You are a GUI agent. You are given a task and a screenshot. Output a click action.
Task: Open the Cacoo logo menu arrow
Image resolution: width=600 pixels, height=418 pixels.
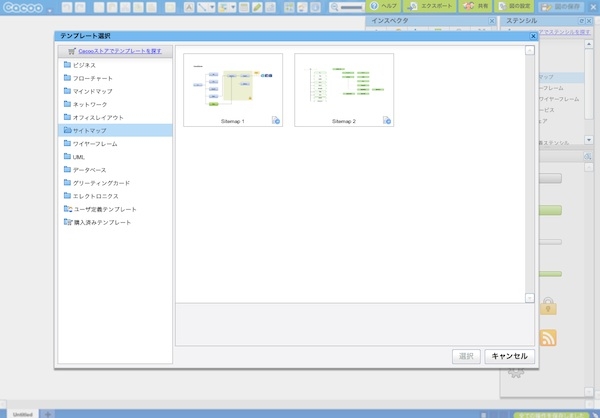click(x=50, y=10)
